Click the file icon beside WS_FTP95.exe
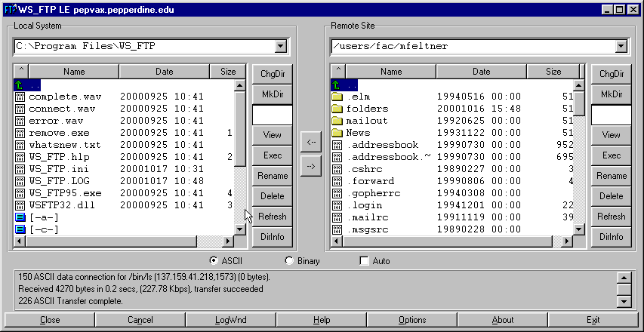Screen dimensions: 644x332 [x=20, y=193]
